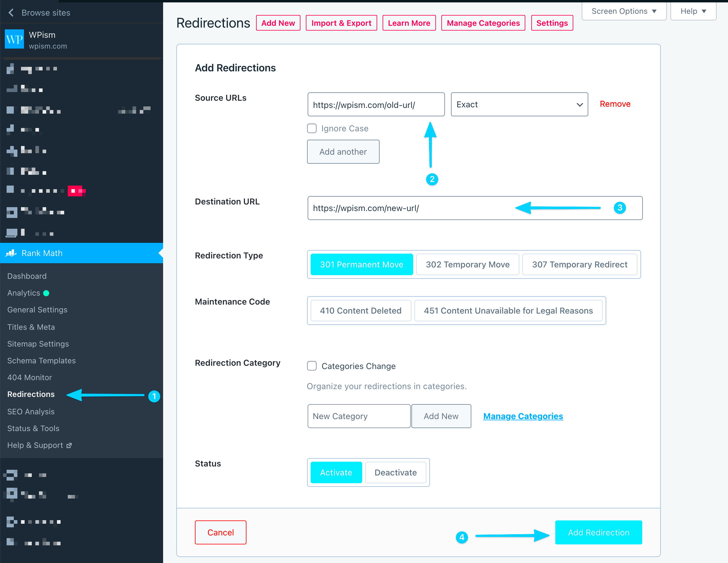Open Manage Categories settings
Viewport: 728px width, 563px height.
click(483, 23)
